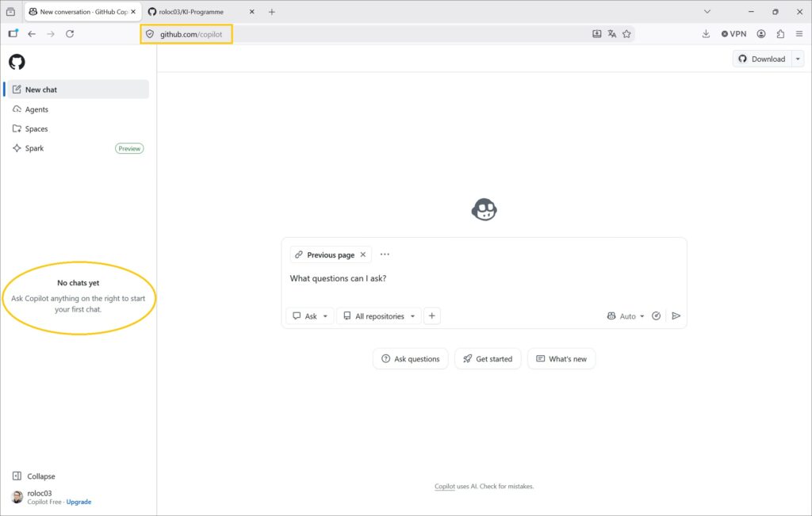Go back in browser
This screenshot has height=516, width=812.
click(32, 33)
